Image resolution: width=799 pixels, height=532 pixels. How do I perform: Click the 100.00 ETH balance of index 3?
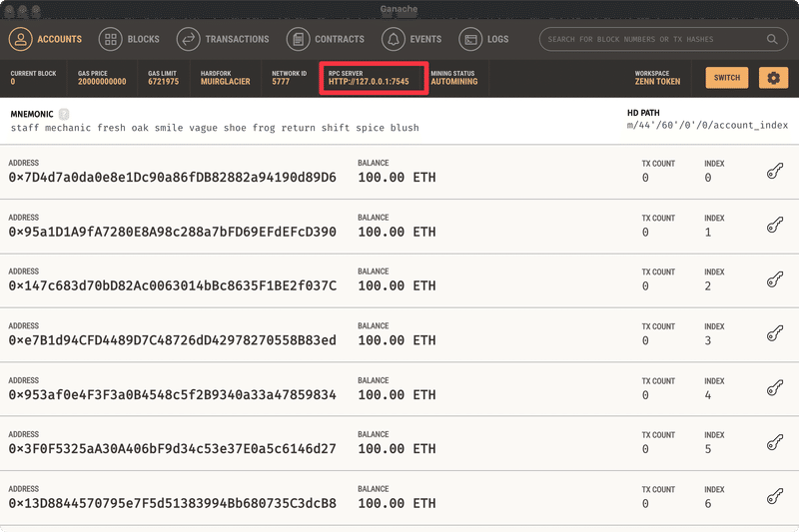[397, 340]
